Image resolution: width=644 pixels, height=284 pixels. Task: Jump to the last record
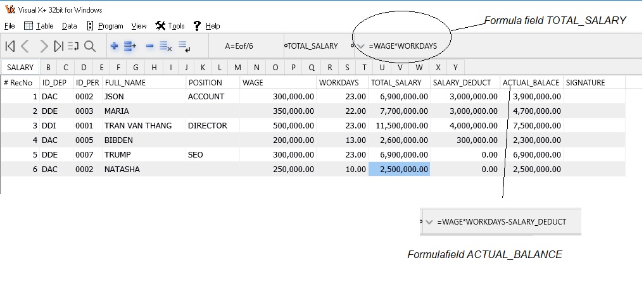[x=59, y=46]
